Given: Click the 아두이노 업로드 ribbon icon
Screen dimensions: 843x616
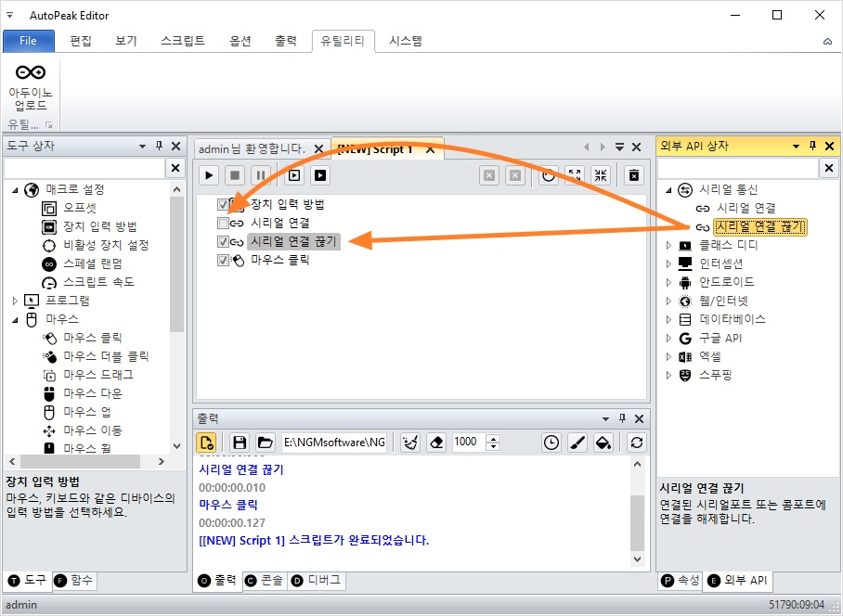Looking at the screenshot, I should pos(30,87).
